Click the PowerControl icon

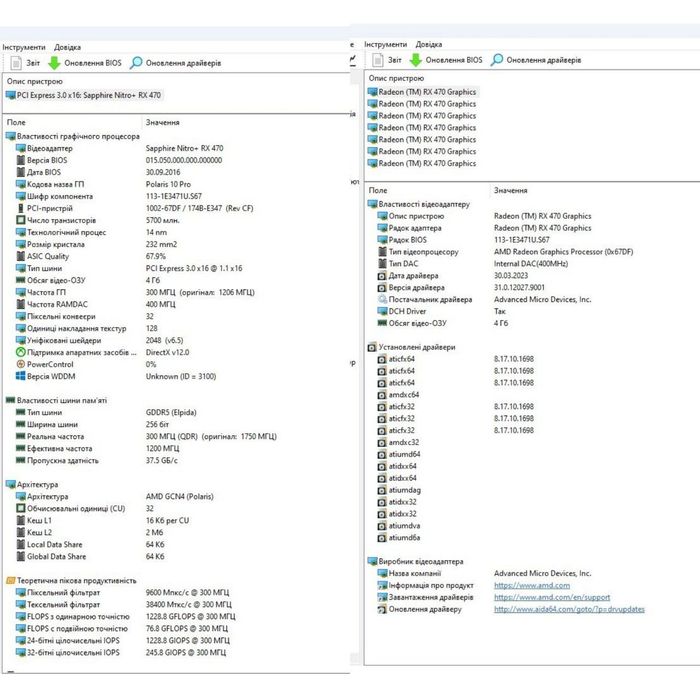pos(21,364)
